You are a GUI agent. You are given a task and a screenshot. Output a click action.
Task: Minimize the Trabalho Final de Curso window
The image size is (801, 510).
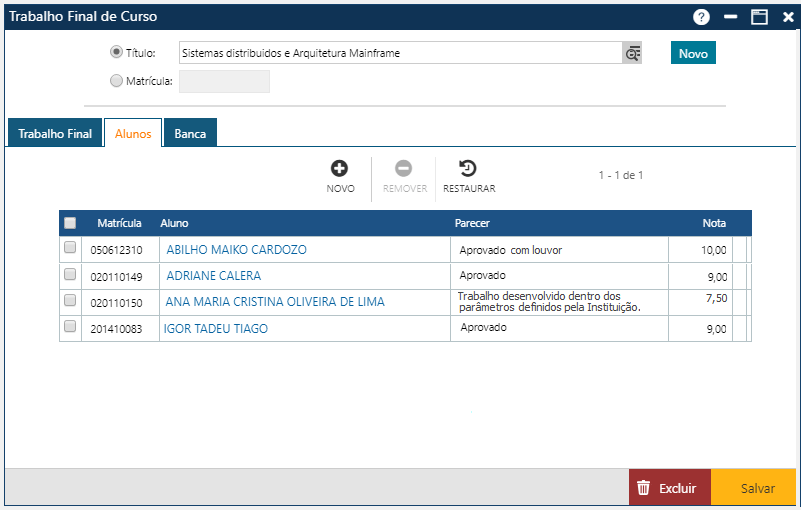[730, 17]
